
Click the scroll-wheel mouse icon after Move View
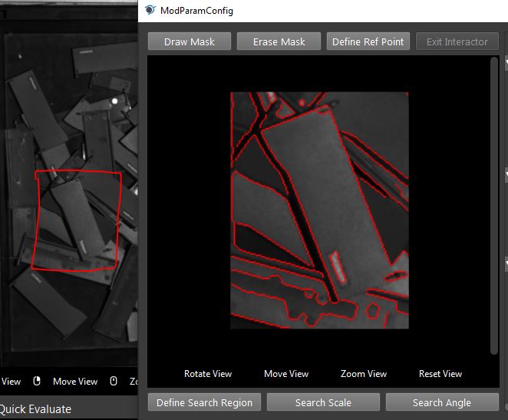[114, 381]
